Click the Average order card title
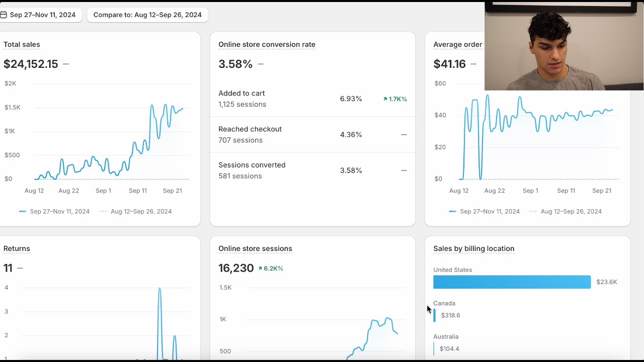Viewport: 644px width, 362px height. [x=457, y=45]
